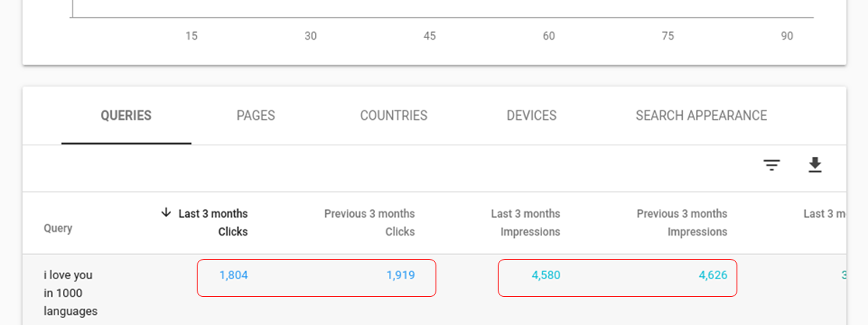The height and width of the screenshot is (325, 868).
Task: Open the filter rows icon
Action: coord(772,165)
